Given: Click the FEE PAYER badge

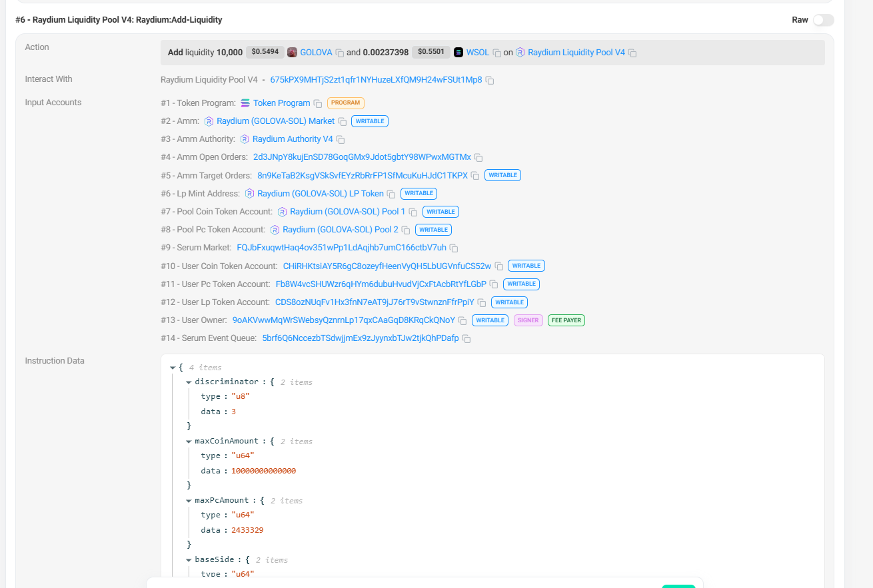Looking at the screenshot, I should [x=566, y=320].
